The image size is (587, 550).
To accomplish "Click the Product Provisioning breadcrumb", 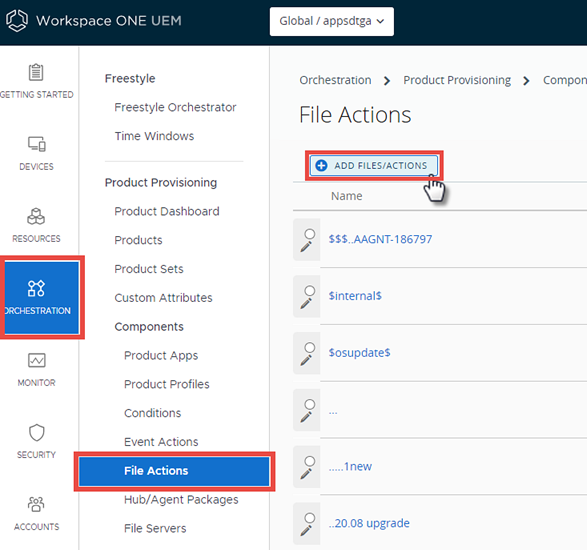I will pyautogui.click(x=457, y=80).
